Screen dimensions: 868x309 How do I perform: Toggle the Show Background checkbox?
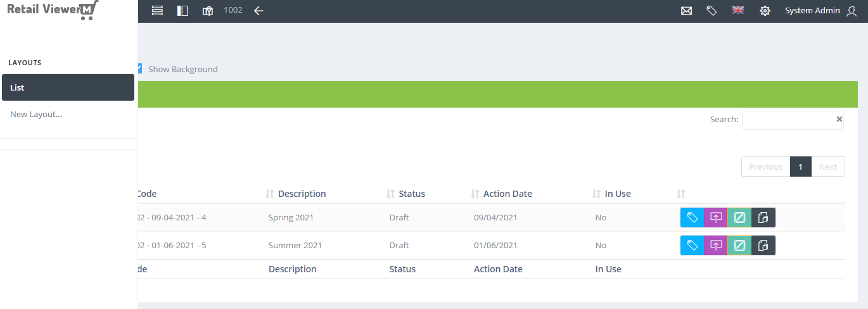(x=140, y=69)
